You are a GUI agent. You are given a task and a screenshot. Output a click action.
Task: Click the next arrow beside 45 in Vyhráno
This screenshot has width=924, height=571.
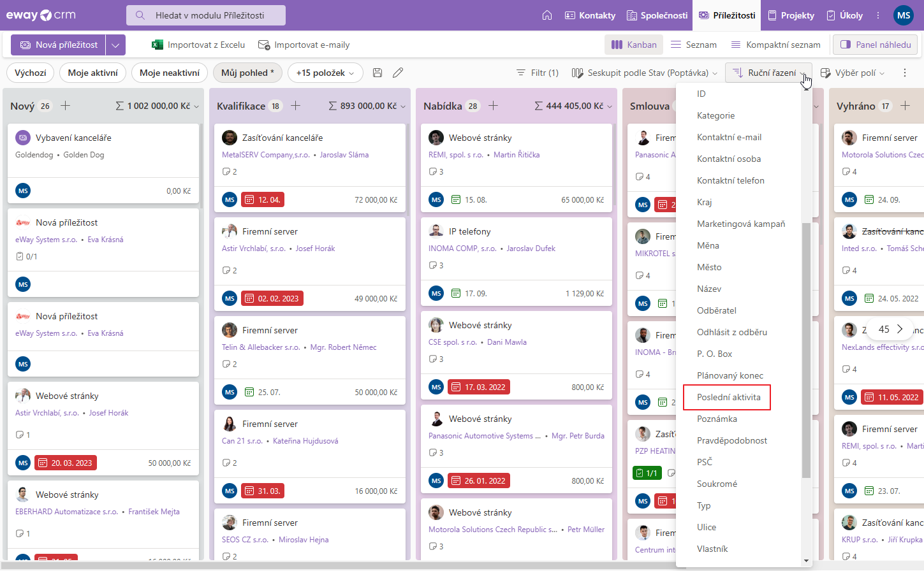[x=900, y=329]
